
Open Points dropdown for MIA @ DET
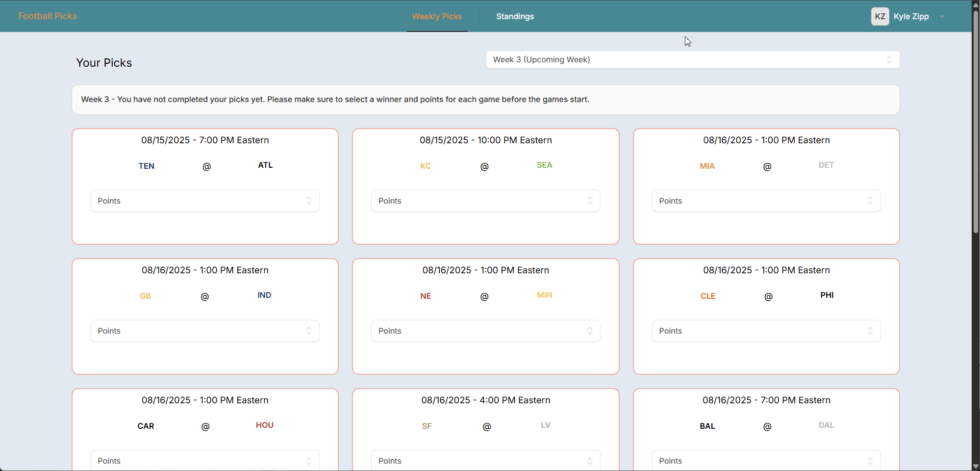coord(766,201)
